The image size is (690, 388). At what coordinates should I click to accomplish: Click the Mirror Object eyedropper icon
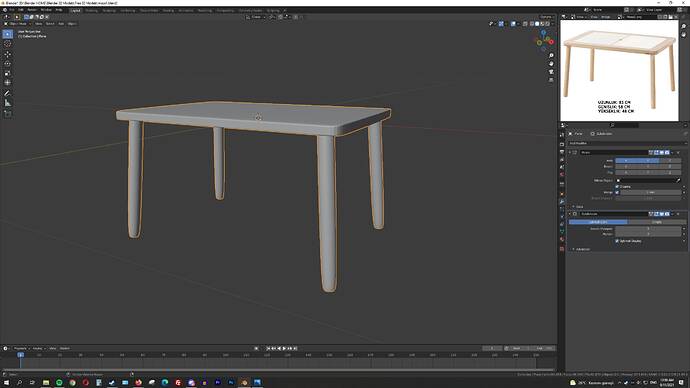678,180
